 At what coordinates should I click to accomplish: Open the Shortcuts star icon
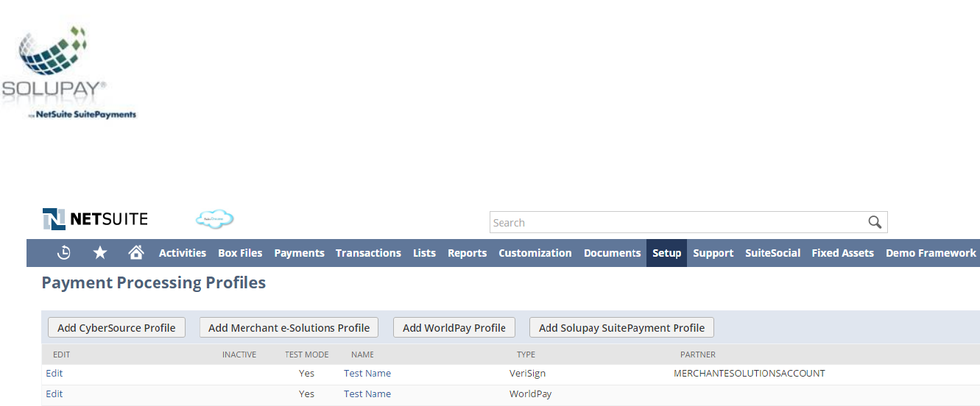[100, 252]
